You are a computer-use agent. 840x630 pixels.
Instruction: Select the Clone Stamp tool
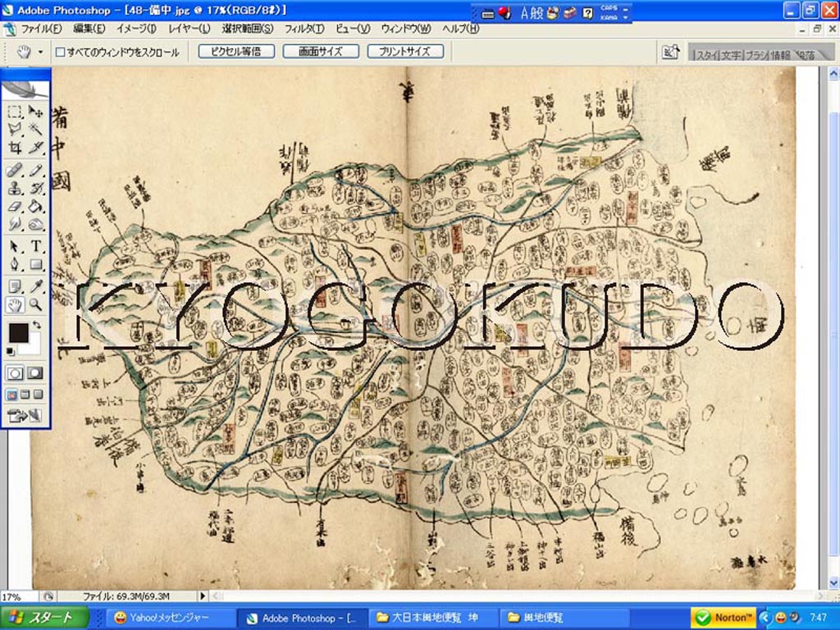coord(15,189)
